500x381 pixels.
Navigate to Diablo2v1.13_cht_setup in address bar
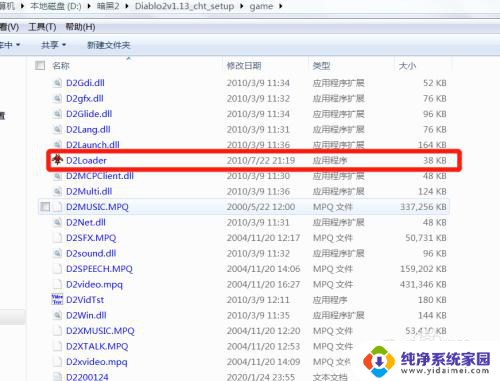(x=184, y=6)
